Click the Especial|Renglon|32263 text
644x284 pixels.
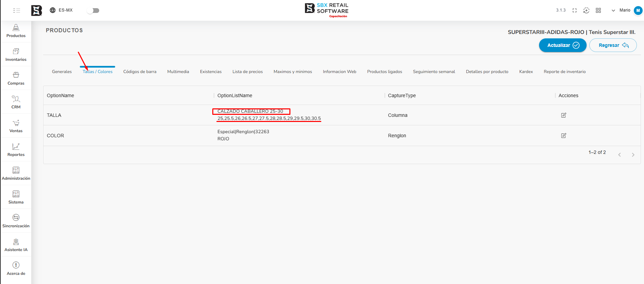point(243,132)
